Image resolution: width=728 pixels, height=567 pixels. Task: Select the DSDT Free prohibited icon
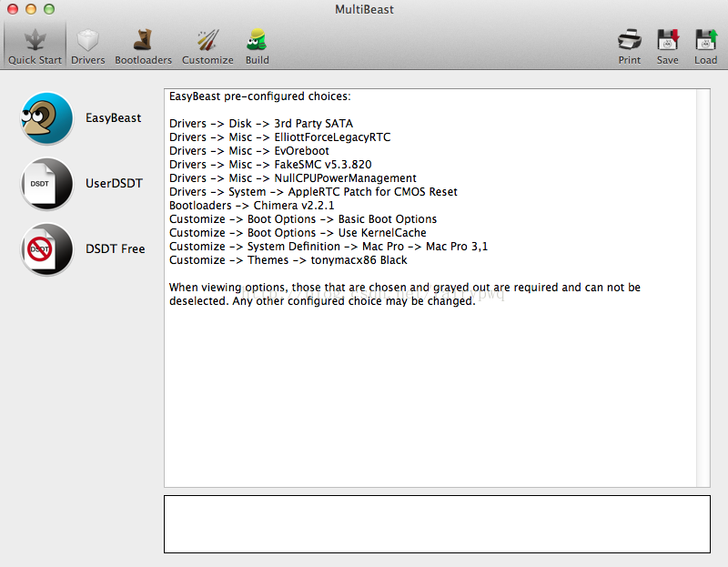point(47,248)
